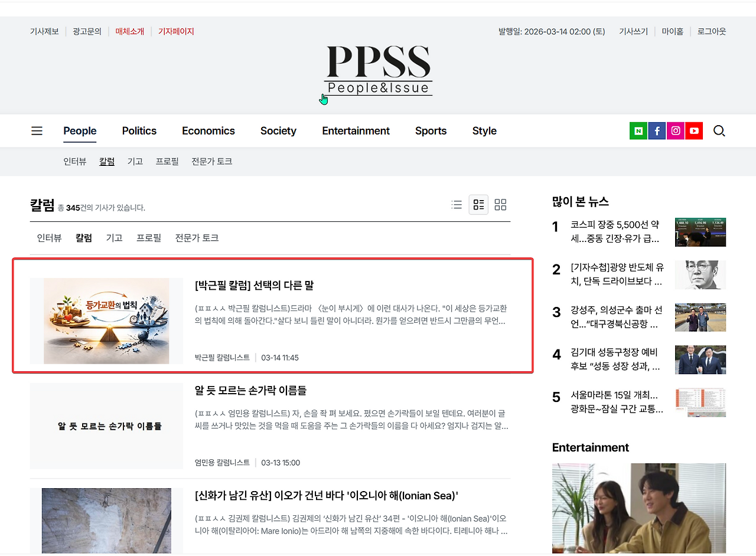This screenshot has width=756, height=556.
Task: Click the 기사제보 link
Action: click(x=44, y=31)
